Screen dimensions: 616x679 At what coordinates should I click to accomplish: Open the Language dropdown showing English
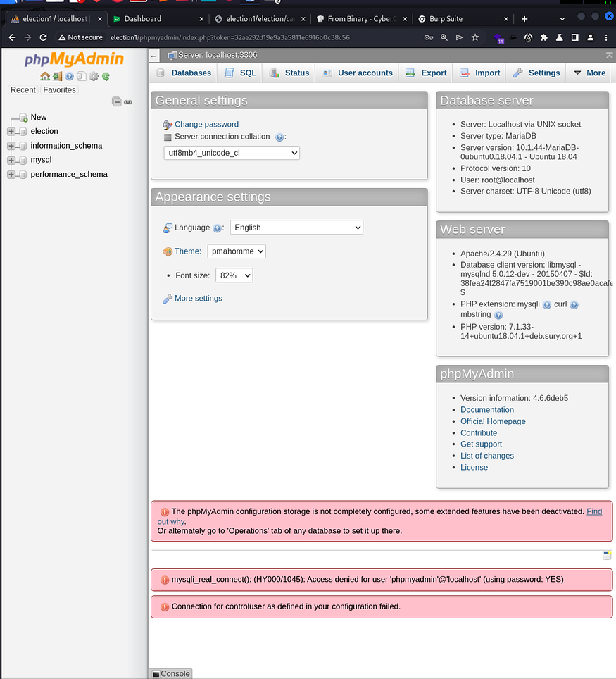coord(296,228)
